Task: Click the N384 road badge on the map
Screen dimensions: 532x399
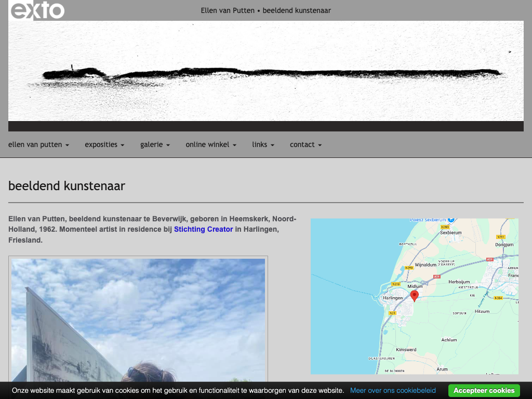Action: point(498,298)
